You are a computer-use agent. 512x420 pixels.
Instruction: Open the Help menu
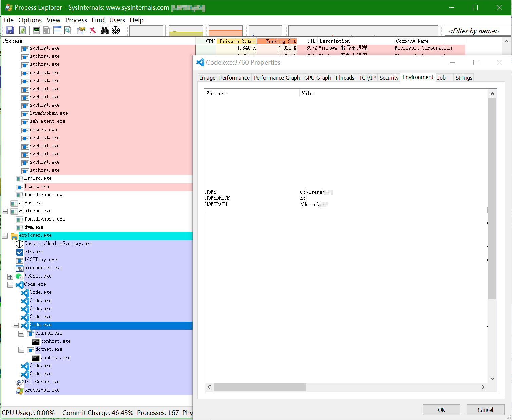(136, 20)
